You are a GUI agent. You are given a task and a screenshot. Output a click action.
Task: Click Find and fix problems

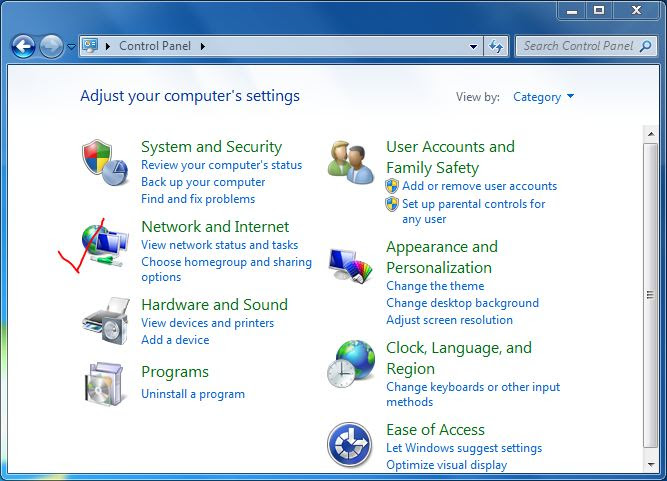point(198,199)
